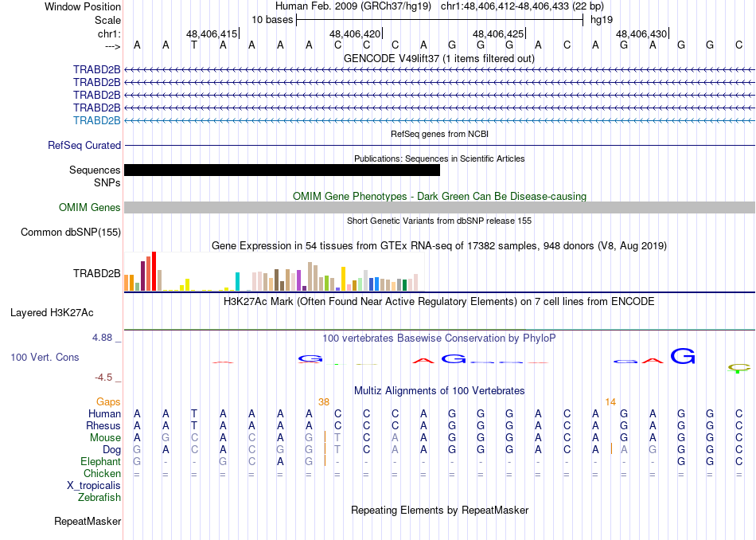756x540 pixels.
Task: Click the 'chr1:48,406,412-48,406,433 (22 bp)' position text
Action: pos(522,6)
